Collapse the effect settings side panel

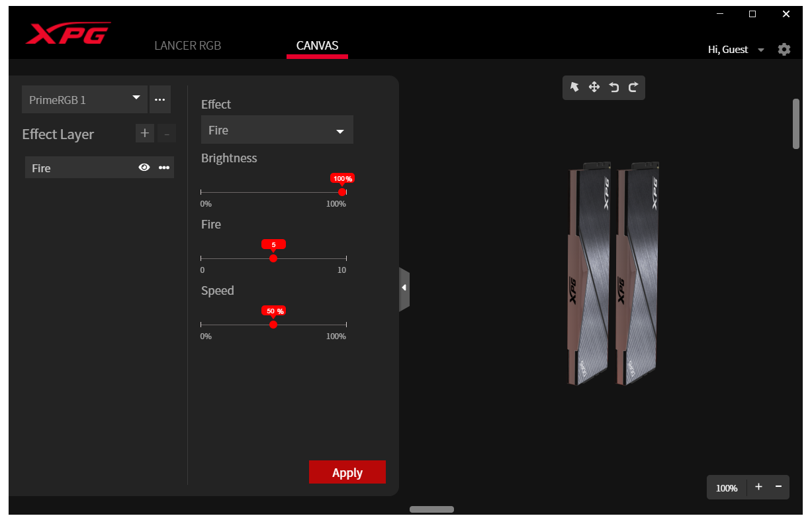[404, 289]
